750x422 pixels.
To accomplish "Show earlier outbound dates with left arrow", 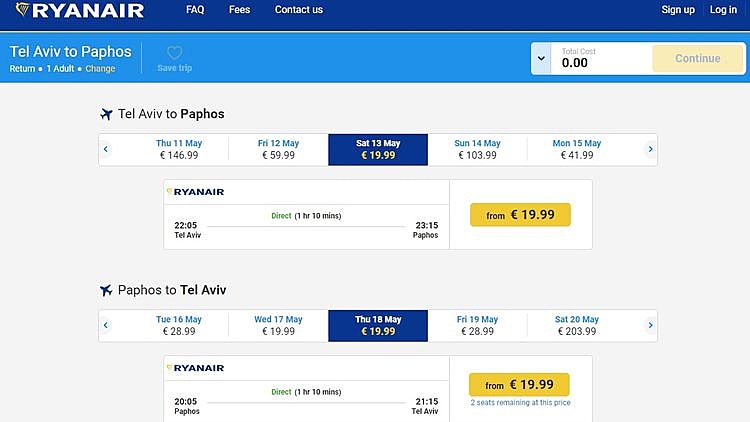I will (106, 150).
